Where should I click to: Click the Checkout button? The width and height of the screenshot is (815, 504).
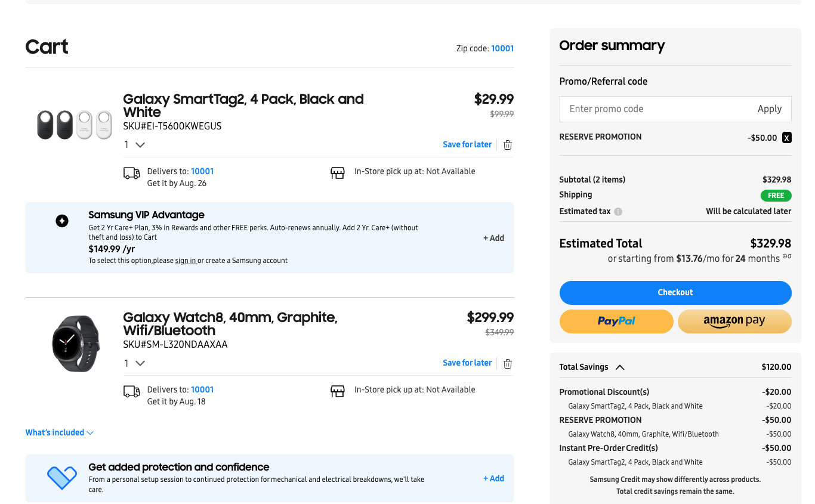point(675,292)
